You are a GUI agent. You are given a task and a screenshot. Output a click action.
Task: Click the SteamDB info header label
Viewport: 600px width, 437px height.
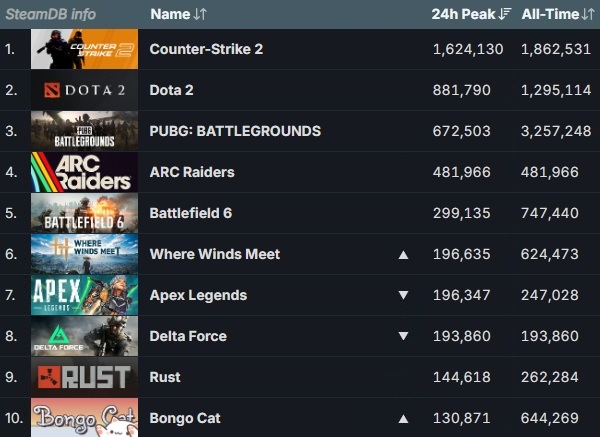click(49, 14)
